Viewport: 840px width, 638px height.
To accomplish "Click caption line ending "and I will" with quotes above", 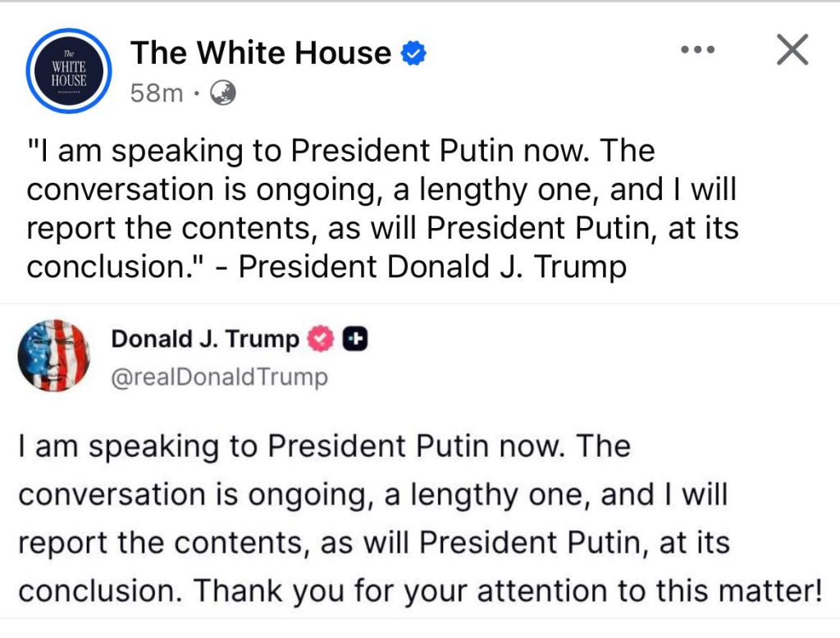I will [x=381, y=189].
